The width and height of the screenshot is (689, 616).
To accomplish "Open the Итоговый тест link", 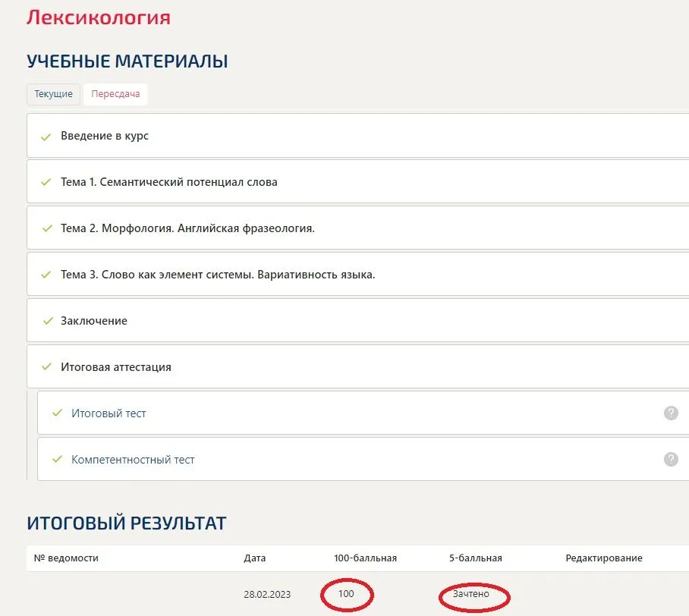I will [x=109, y=413].
